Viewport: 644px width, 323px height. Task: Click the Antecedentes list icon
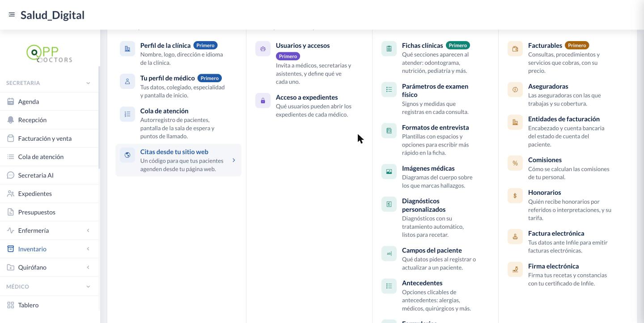(x=389, y=286)
